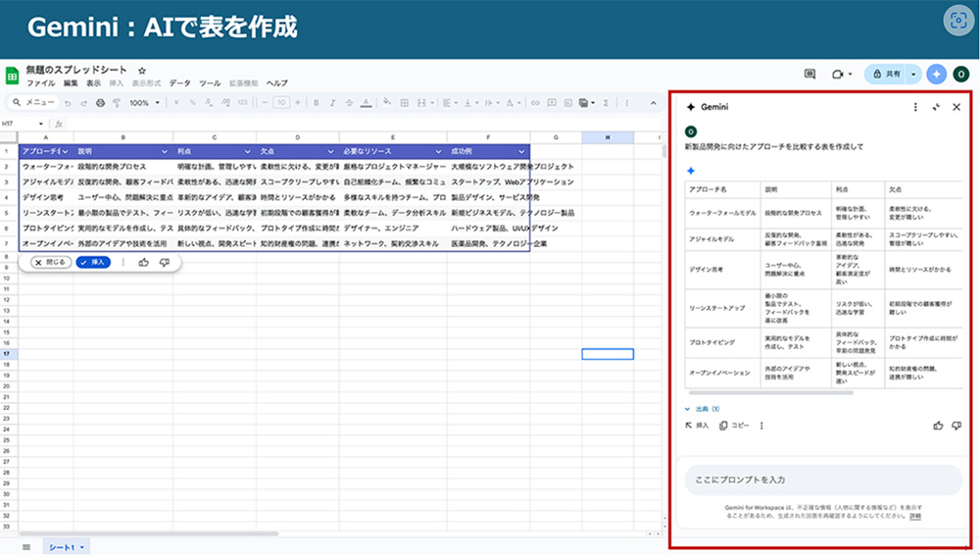Apply yen currency format
Screen dimensions: 980x559
(176, 103)
